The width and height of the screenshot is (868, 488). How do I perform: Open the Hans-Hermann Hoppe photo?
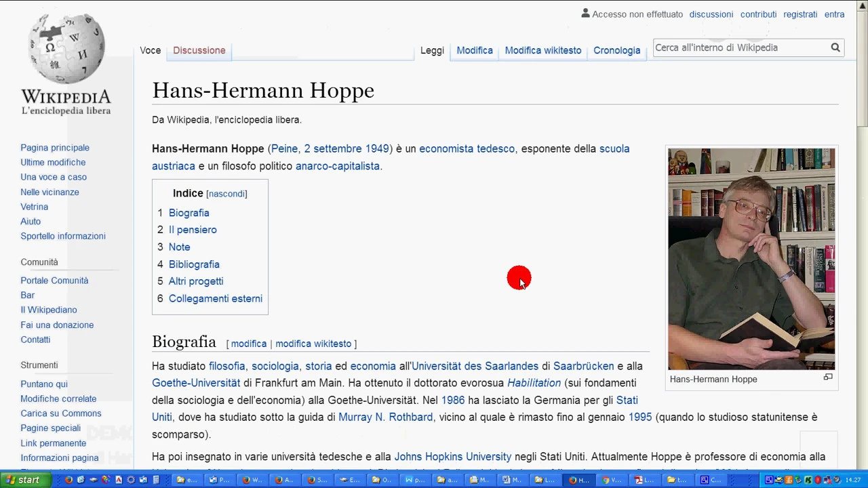pyautogui.click(x=751, y=259)
